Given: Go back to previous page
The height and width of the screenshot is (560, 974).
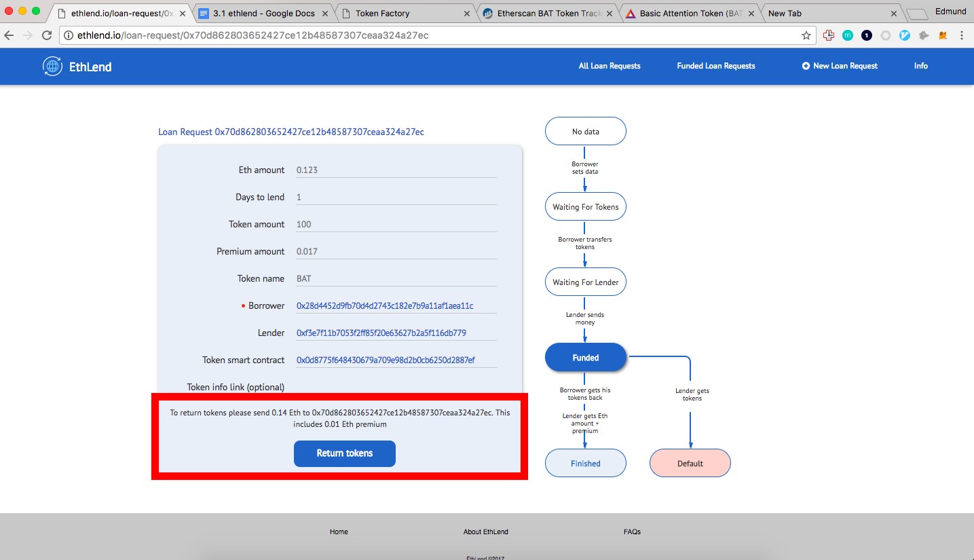Looking at the screenshot, I should click(10, 35).
